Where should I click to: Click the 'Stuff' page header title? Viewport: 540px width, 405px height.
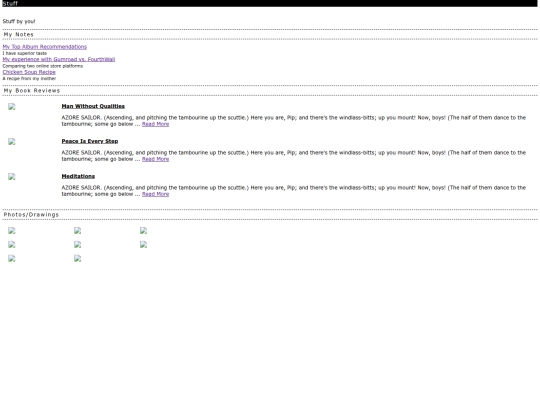[10, 3]
